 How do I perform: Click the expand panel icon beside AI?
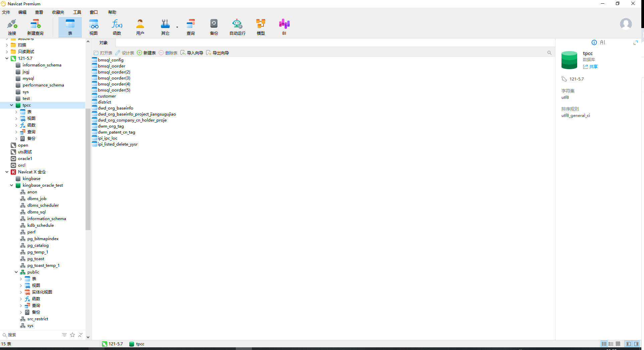[636, 42]
